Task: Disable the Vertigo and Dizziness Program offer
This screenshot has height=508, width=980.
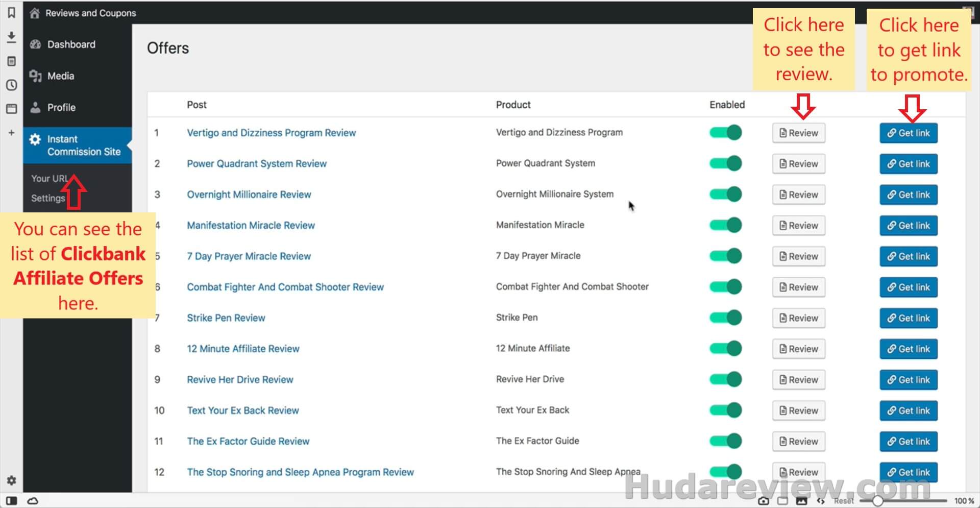Action: click(x=725, y=133)
